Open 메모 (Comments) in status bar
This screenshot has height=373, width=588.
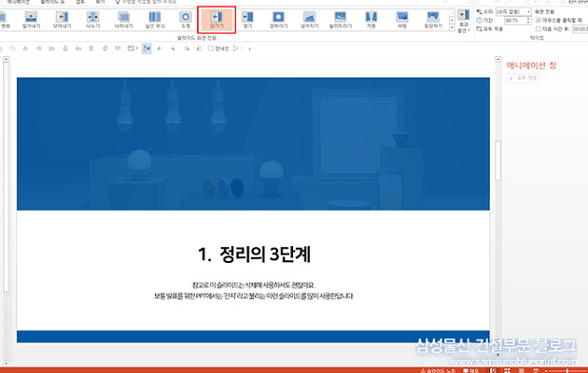(x=471, y=371)
